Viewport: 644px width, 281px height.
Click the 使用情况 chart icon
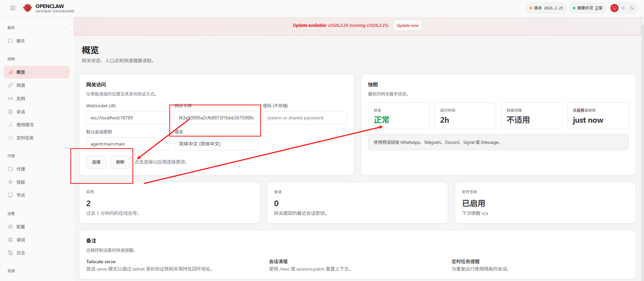10,125
